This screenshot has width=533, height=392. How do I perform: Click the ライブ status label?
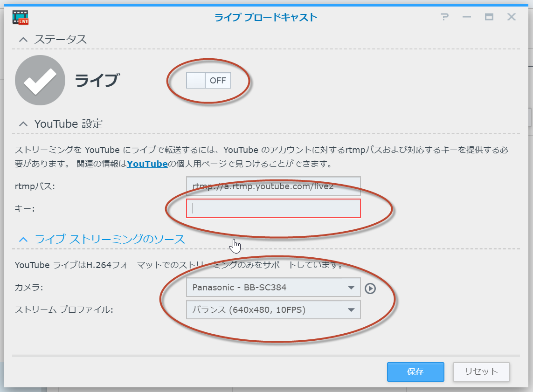[x=97, y=81]
